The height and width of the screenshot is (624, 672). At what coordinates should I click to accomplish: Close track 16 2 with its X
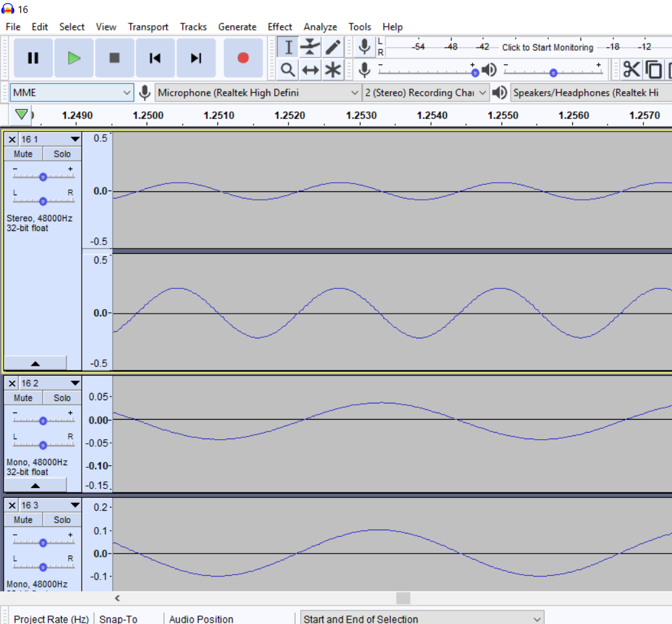click(12, 383)
